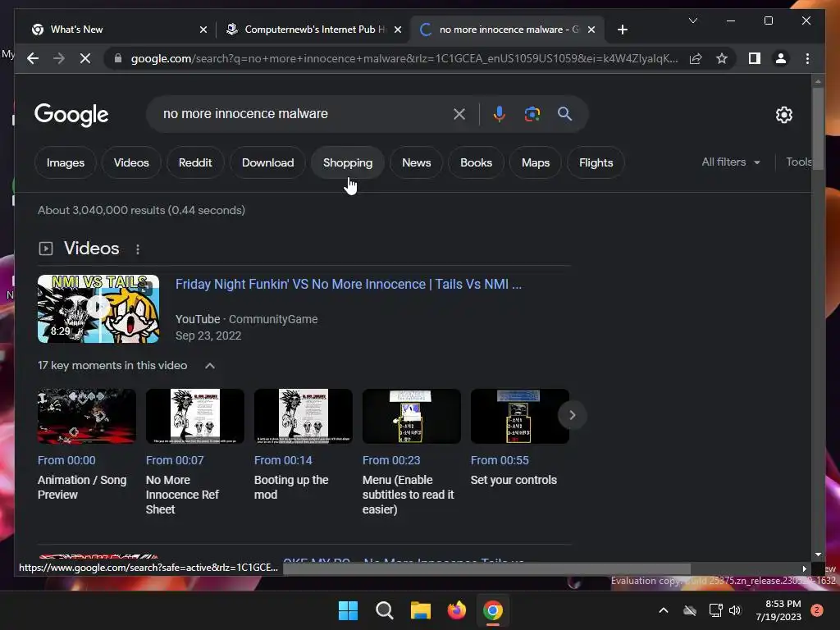Screen dimensions: 840x630
Task: Open key moment From 00:00
Action: [x=66, y=460]
